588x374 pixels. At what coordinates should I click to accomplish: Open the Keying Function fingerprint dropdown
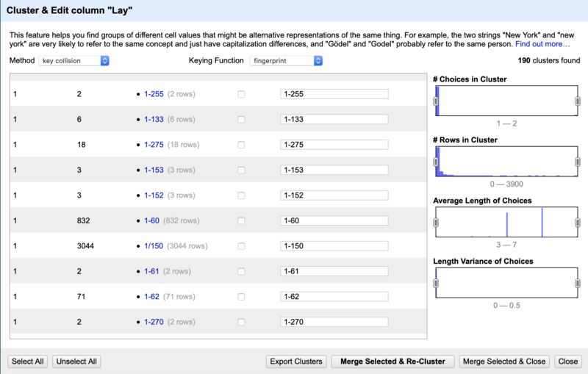pyautogui.click(x=286, y=61)
